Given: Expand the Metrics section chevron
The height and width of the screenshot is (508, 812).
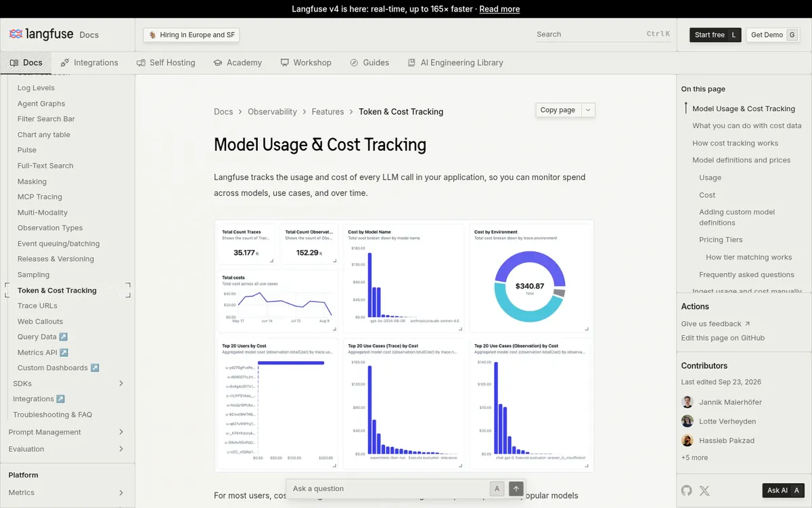Looking at the screenshot, I should (x=121, y=492).
